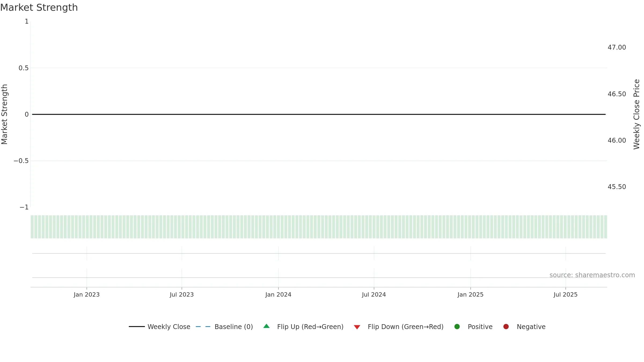Click the Jul 2025 axis label
This screenshot has width=644, height=362.
[x=565, y=294]
